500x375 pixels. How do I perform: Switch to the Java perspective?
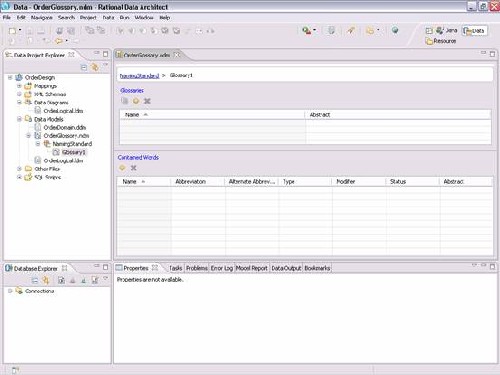pos(447,30)
